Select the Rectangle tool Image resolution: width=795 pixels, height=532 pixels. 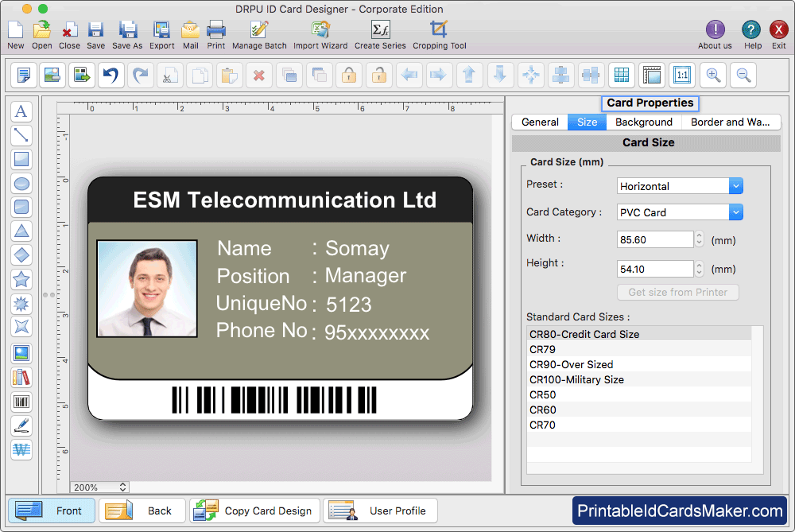click(x=21, y=159)
